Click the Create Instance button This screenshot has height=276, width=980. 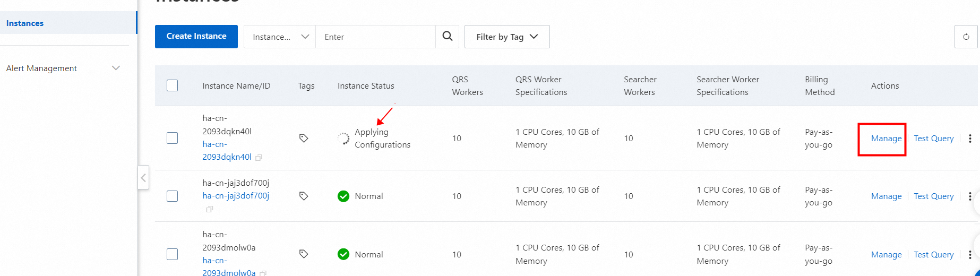(196, 36)
